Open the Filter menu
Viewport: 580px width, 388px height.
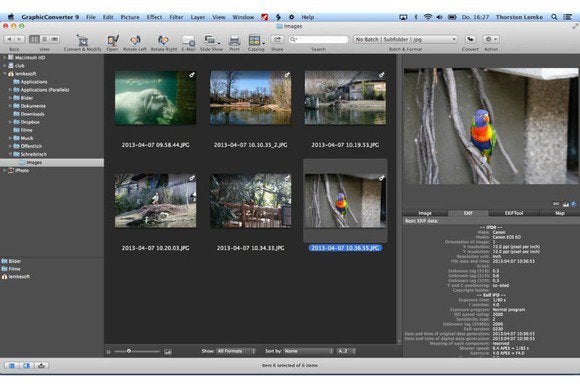(x=176, y=17)
